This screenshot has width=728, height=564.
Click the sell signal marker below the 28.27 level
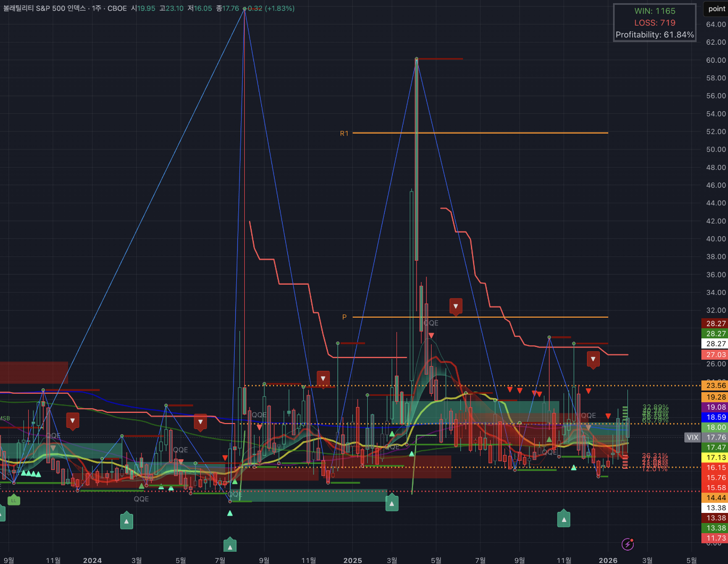(x=593, y=359)
